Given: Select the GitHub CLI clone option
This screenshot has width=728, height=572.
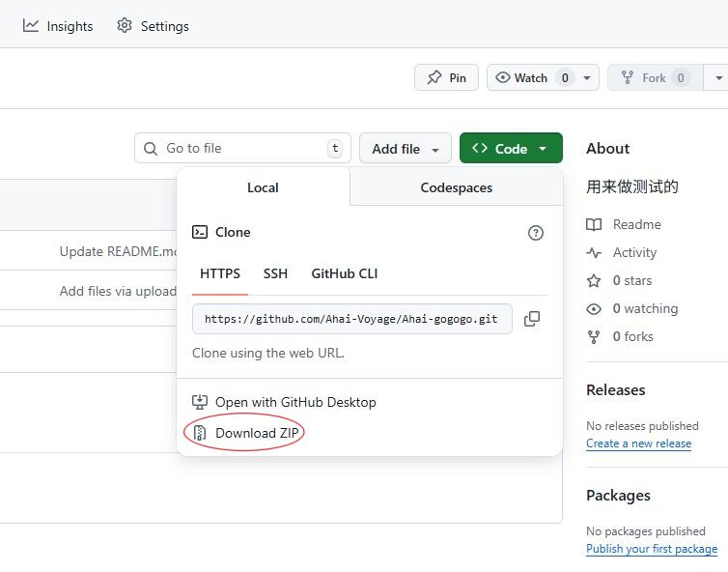Looking at the screenshot, I should click(344, 273).
